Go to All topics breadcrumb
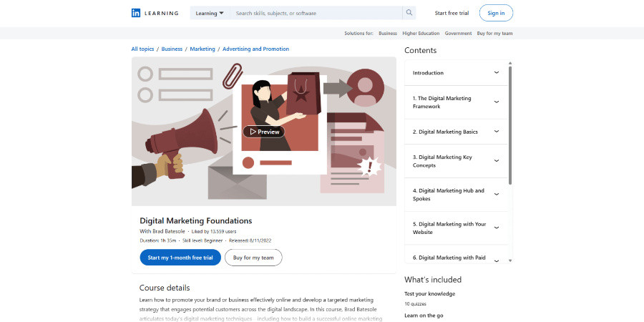 (x=142, y=49)
